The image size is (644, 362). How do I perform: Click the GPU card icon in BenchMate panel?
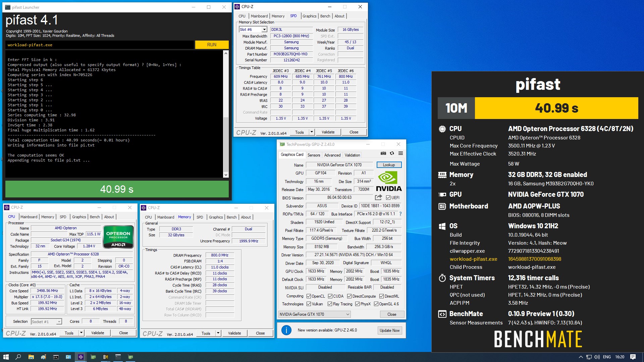tap(442, 194)
